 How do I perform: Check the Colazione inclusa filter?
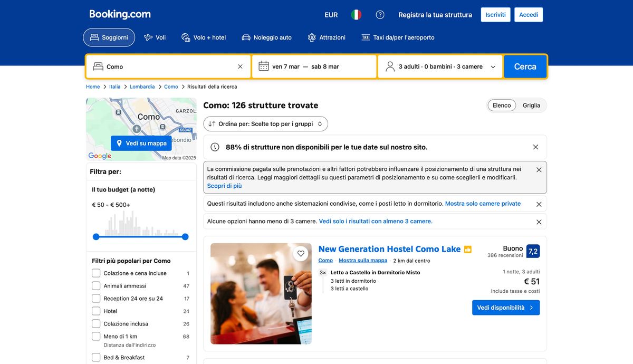click(96, 323)
